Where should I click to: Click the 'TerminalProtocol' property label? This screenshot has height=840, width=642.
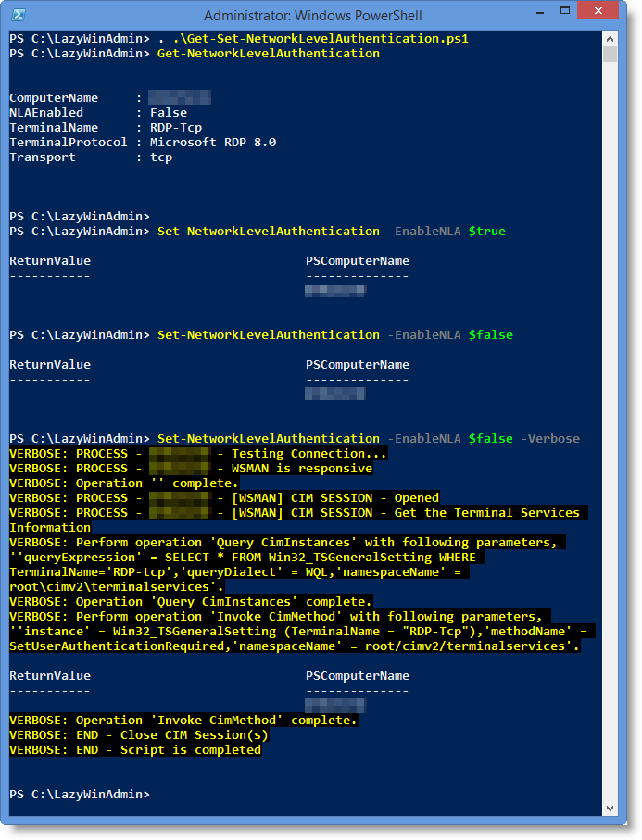coord(69,142)
